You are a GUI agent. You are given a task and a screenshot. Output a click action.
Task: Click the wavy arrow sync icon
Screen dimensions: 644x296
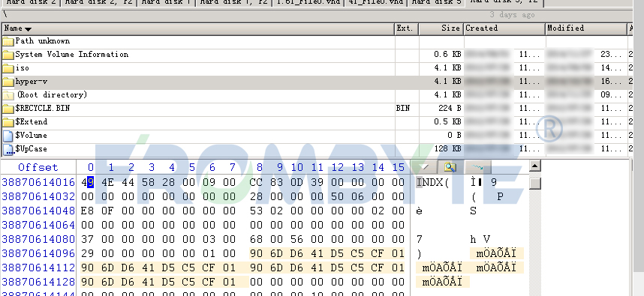pyautogui.click(x=477, y=167)
